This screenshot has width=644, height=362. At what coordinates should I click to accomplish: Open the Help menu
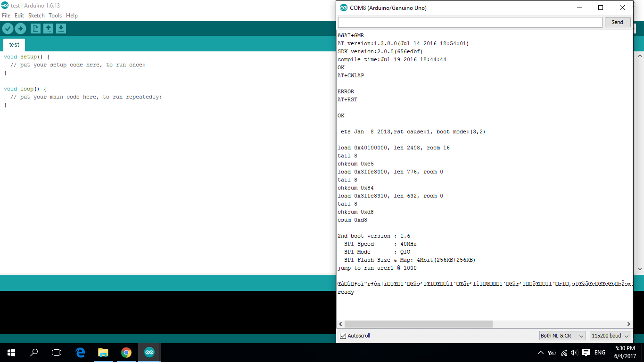point(72,16)
